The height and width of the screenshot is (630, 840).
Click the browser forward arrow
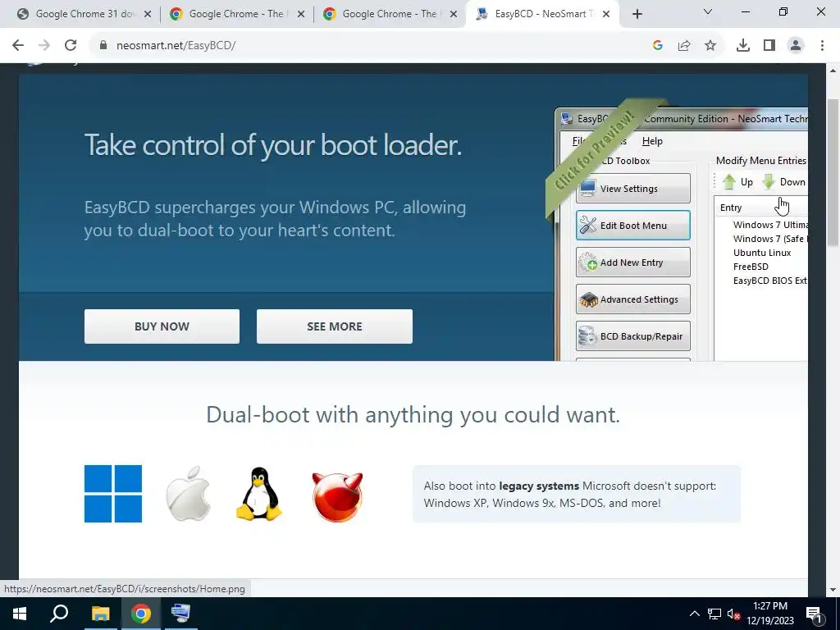click(x=44, y=46)
